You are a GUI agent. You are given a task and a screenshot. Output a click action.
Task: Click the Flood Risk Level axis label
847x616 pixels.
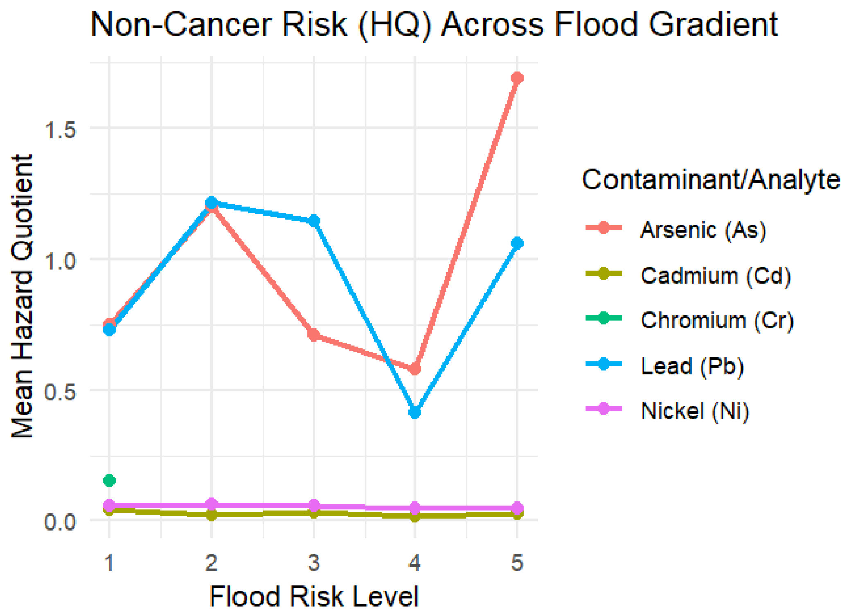(314, 597)
